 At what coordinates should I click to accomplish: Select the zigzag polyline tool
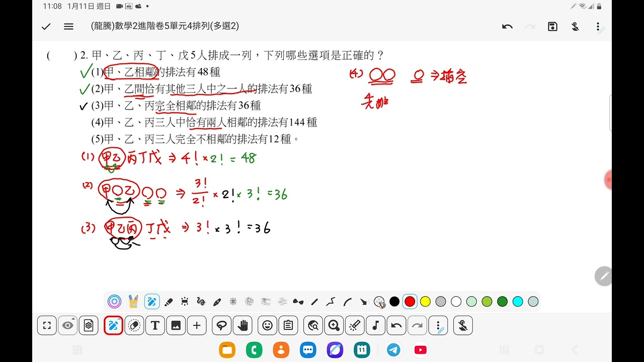pos(331,302)
